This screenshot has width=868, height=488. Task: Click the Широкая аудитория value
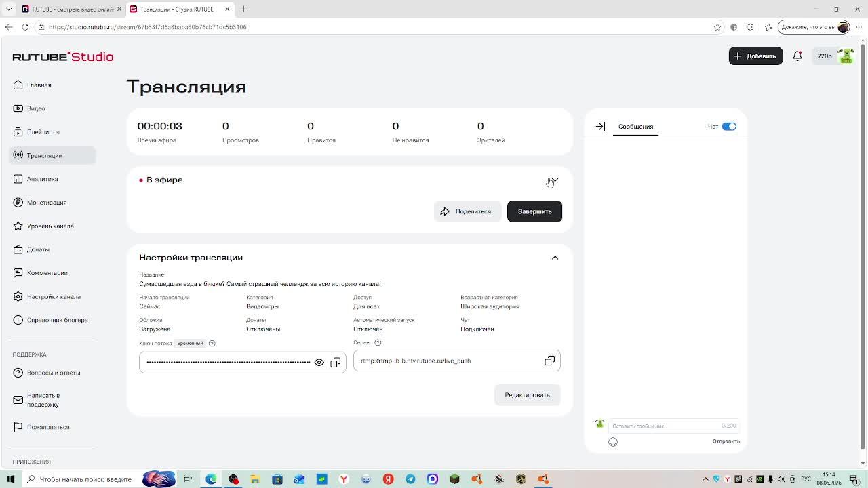tap(490, 306)
